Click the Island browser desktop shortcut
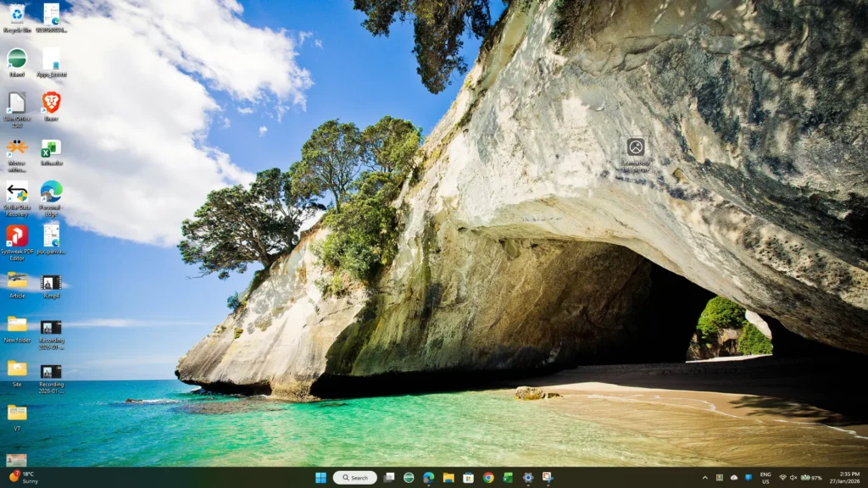 pyautogui.click(x=17, y=59)
